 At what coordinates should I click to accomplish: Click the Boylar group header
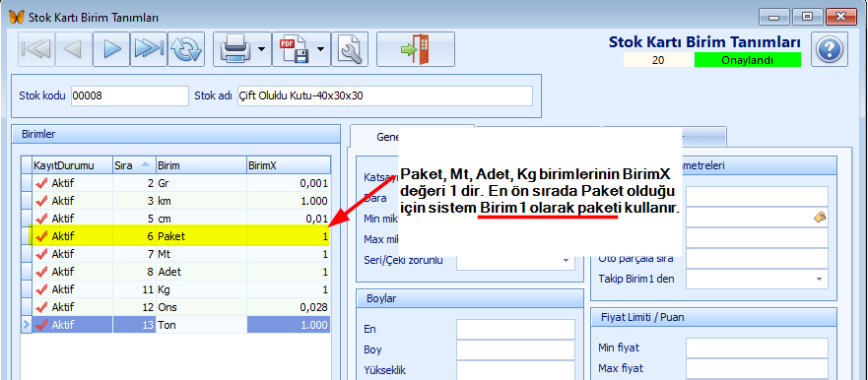click(x=470, y=298)
